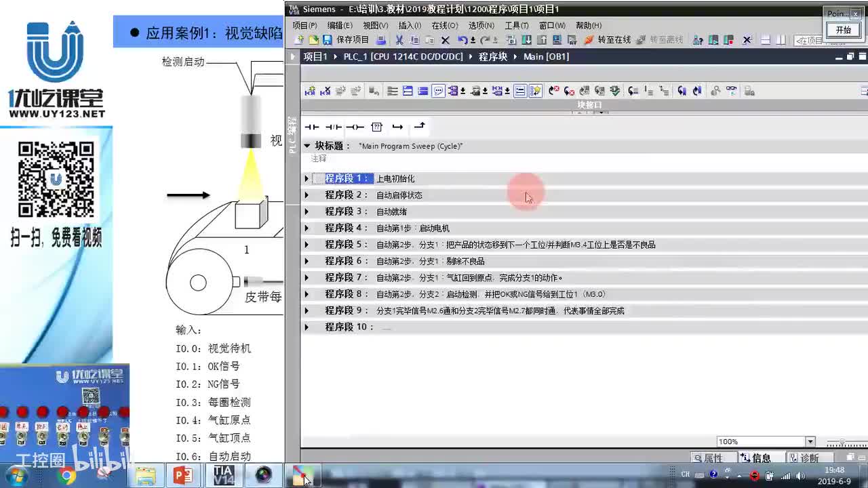Click 项目1 in the breadcrumb path
868x488 pixels.
tap(315, 57)
